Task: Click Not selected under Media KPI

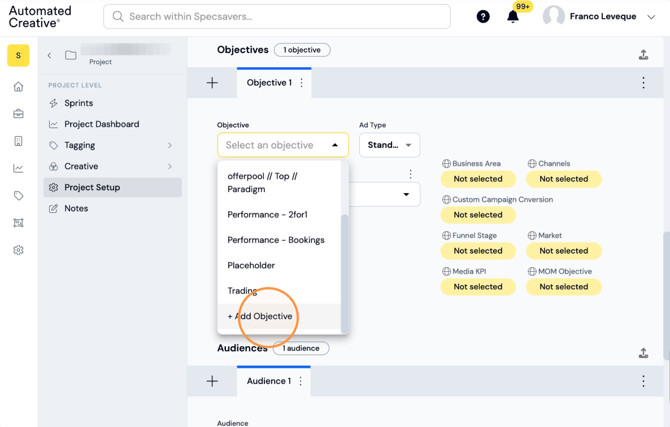Action: pyautogui.click(x=478, y=287)
